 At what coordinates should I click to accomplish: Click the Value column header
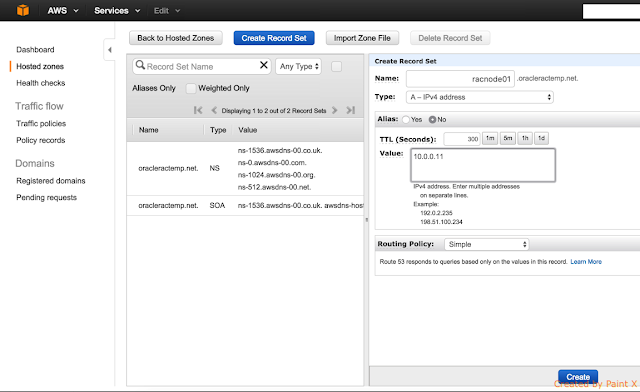(x=247, y=130)
